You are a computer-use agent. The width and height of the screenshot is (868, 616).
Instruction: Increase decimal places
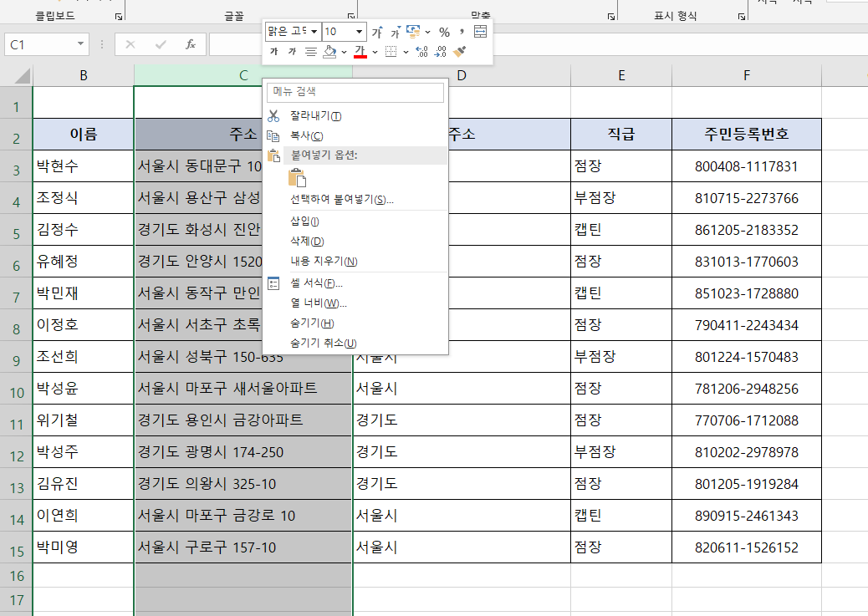[421, 52]
